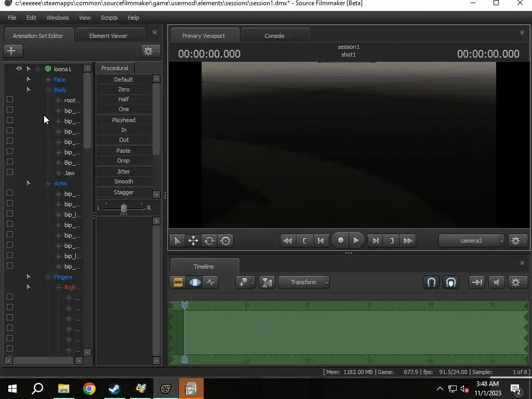Open the camera2 camera dropdown

pyautogui.click(x=471, y=241)
